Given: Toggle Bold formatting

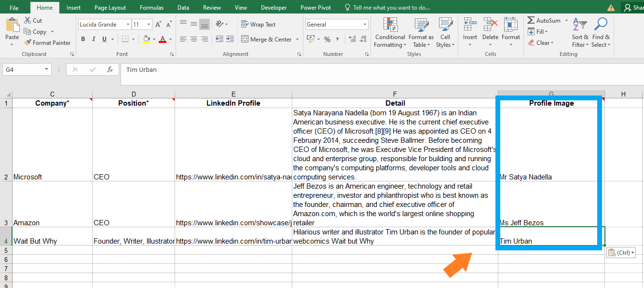Looking at the screenshot, I should 83,39.
